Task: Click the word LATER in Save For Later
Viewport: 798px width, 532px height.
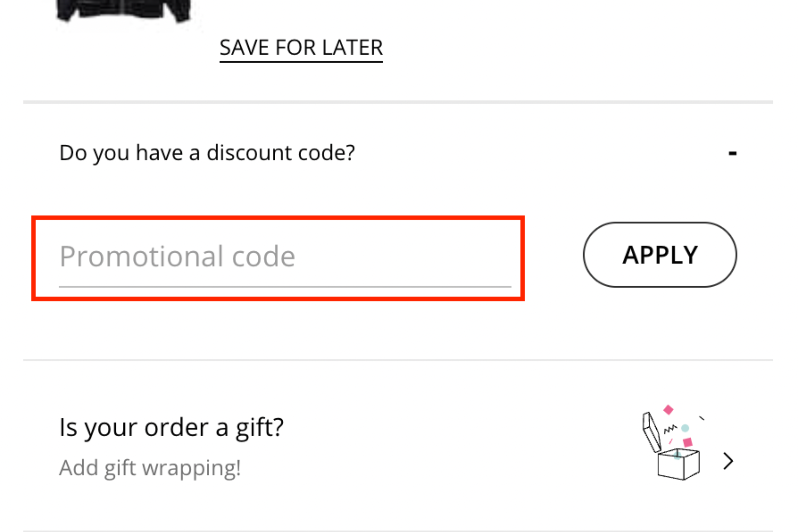Action: coord(352,48)
